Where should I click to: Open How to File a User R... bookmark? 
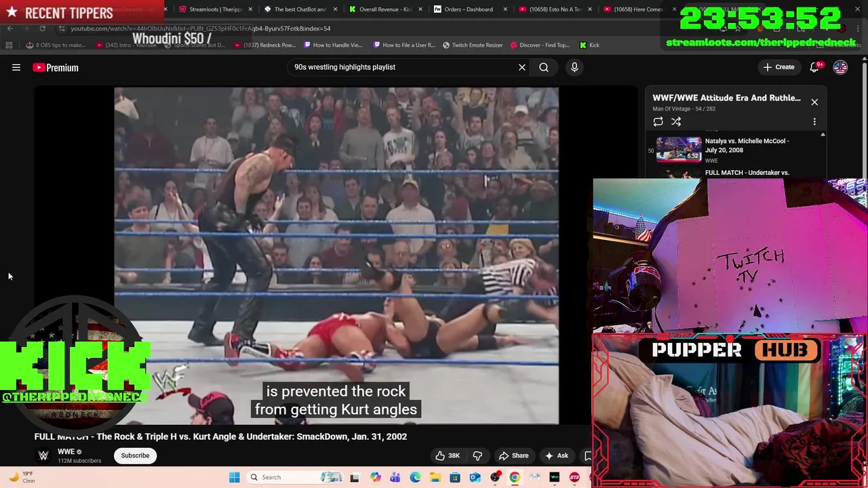click(403, 45)
